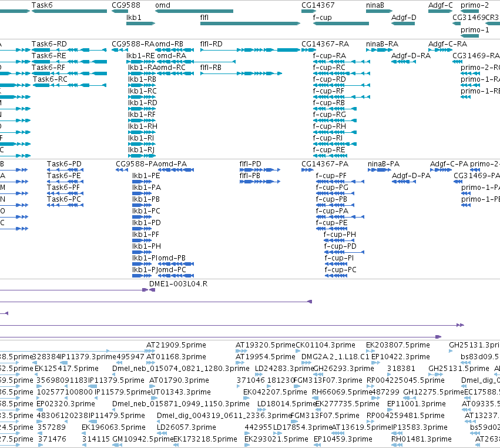Select the AT19320.5prime EST label
The height and width of the screenshot is (448, 500).
266,345
